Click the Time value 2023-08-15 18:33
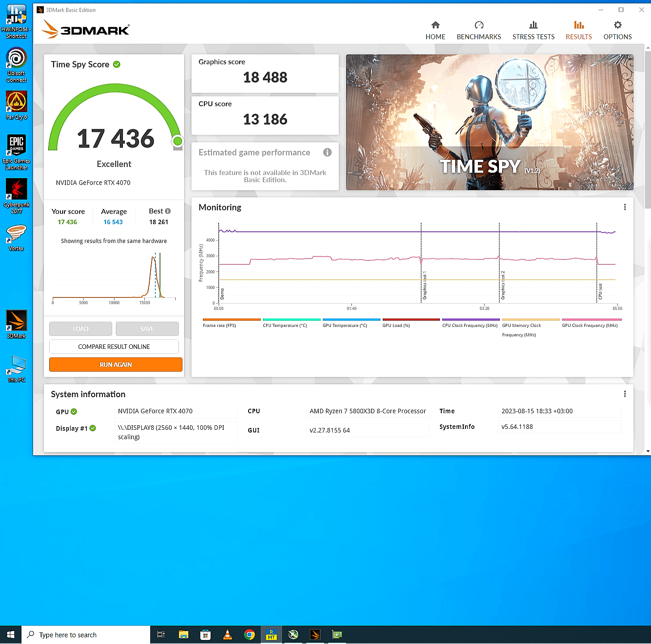This screenshot has height=644, width=651. coord(559,411)
